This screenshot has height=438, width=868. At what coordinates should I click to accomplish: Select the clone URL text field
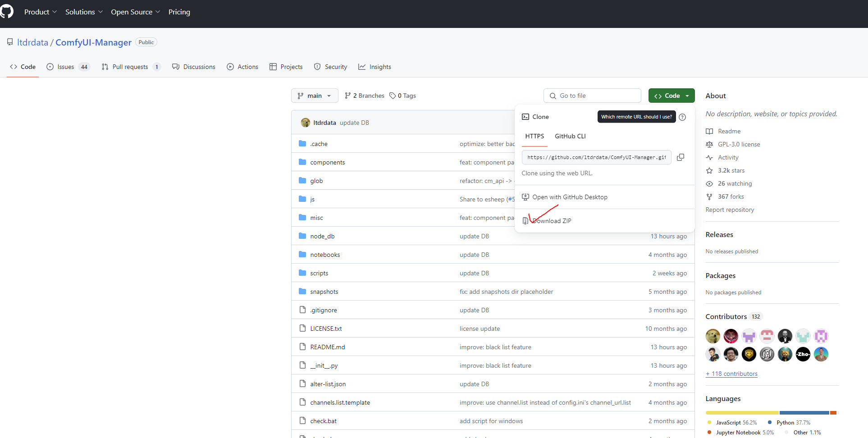tap(596, 157)
